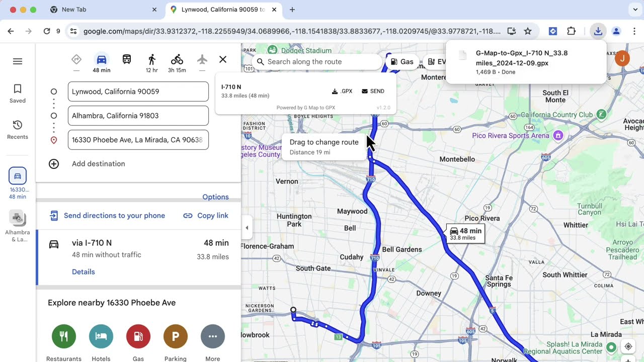This screenshot has width=644, height=362.
Task: Open the G Map to GPX extension icon
Action: [553, 31]
